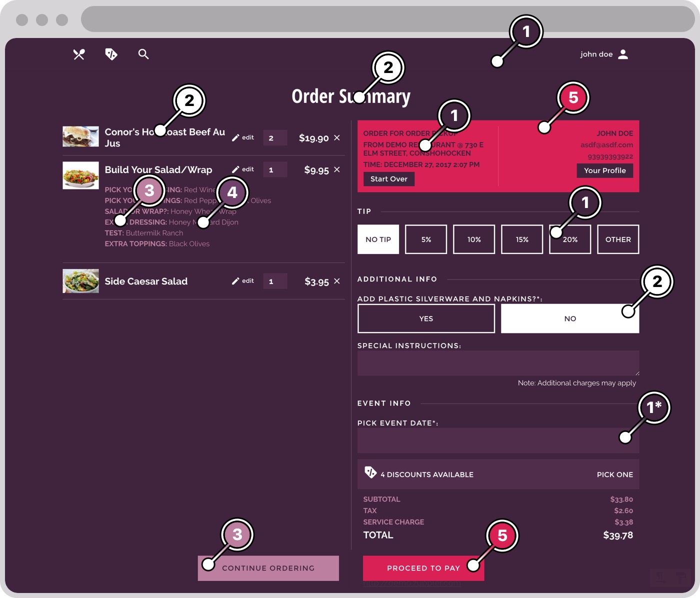Screen dimensions: 700x598
Task: Click into the Special Instructions text box
Action: click(x=498, y=363)
